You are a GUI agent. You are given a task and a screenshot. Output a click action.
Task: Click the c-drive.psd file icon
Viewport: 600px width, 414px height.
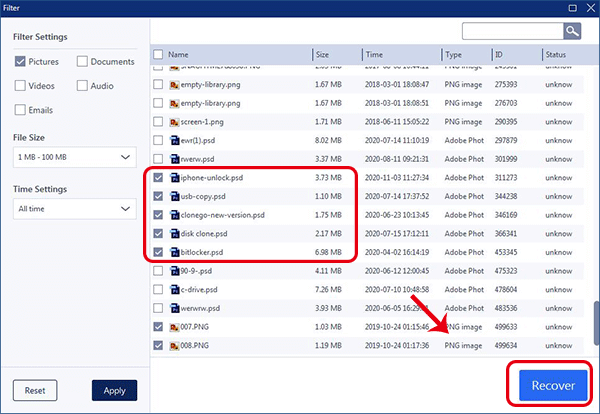click(174, 288)
